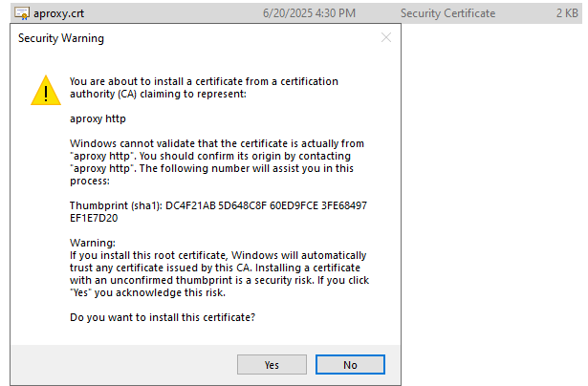Click the aproxy.crt certificate file icon
Screen dimensions: 588x386
tap(22, 13)
